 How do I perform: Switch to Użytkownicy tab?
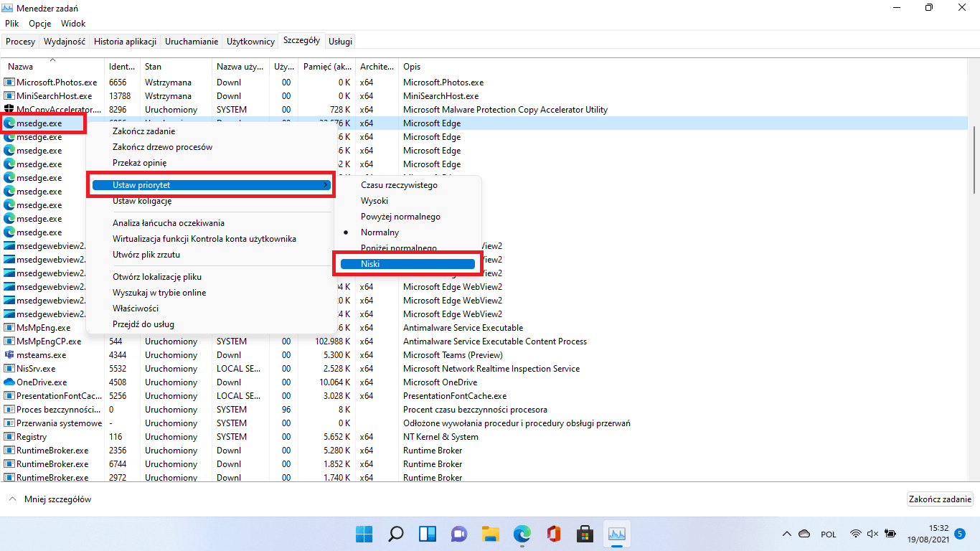[251, 42]
